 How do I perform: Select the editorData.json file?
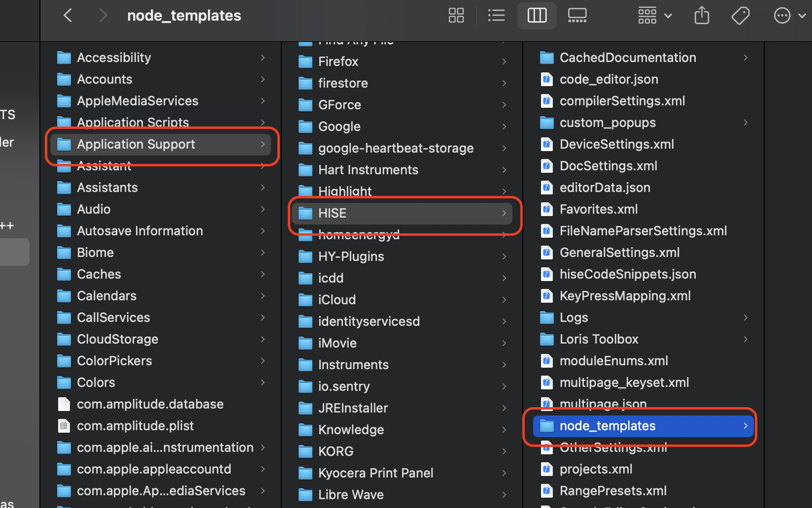tap(643, 188)
